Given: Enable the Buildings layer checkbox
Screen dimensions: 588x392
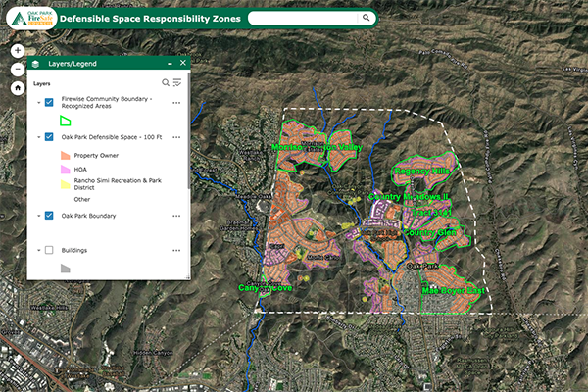Looking at the screenshot, I should (x=49, y=251).
